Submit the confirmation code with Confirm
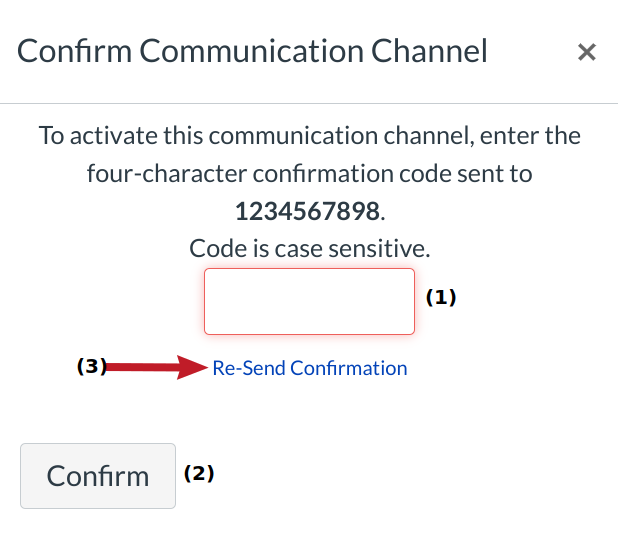This screenshot has height=558, width=618. 98,476
